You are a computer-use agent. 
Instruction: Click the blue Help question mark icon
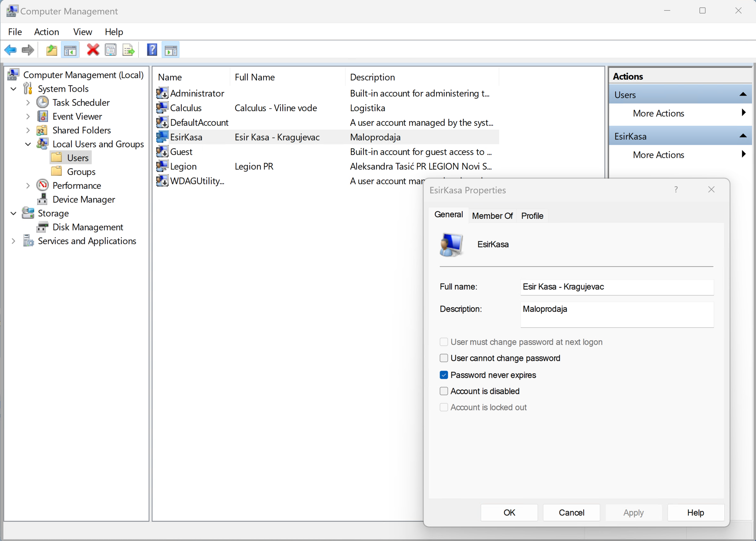(x=152, y=50)
